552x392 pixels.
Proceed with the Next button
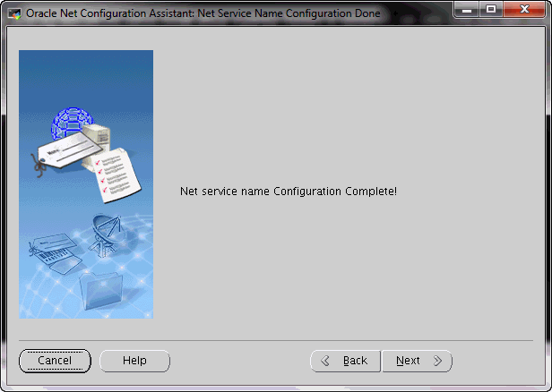(x=418, y=361)
